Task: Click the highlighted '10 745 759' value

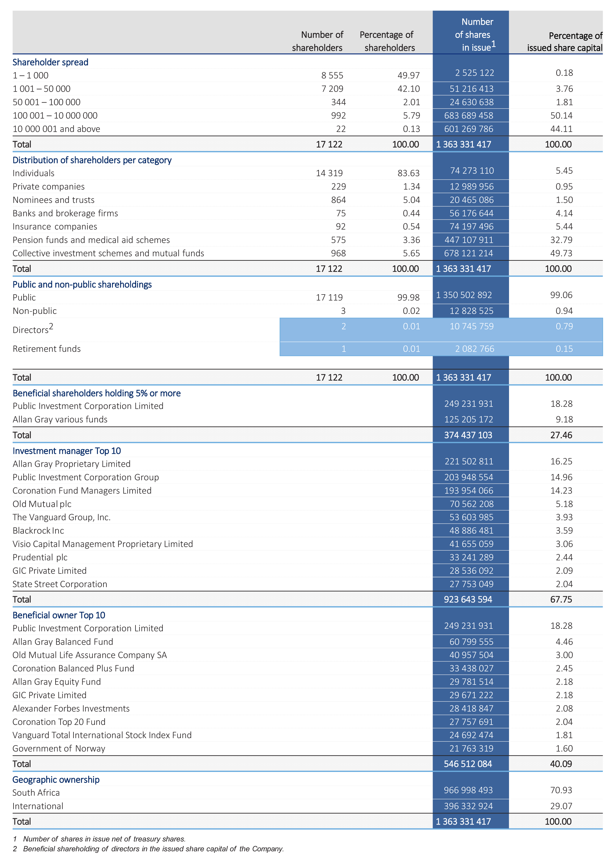Action: [x=471, y=326]
